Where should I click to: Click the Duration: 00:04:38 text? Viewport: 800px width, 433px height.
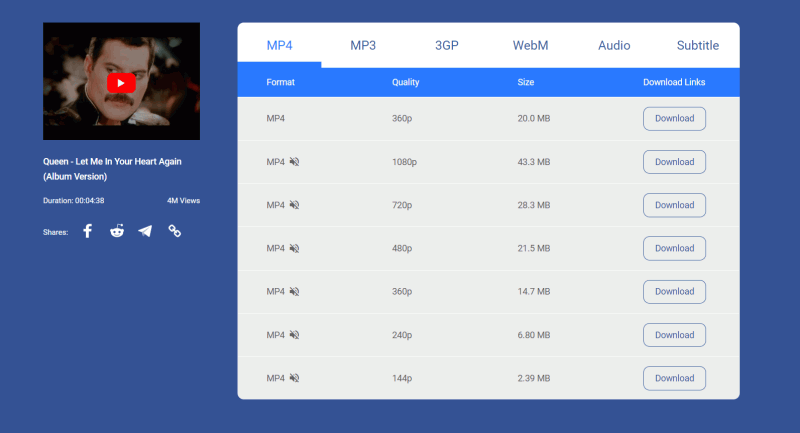pyautogui.click(x=73, y=200)
